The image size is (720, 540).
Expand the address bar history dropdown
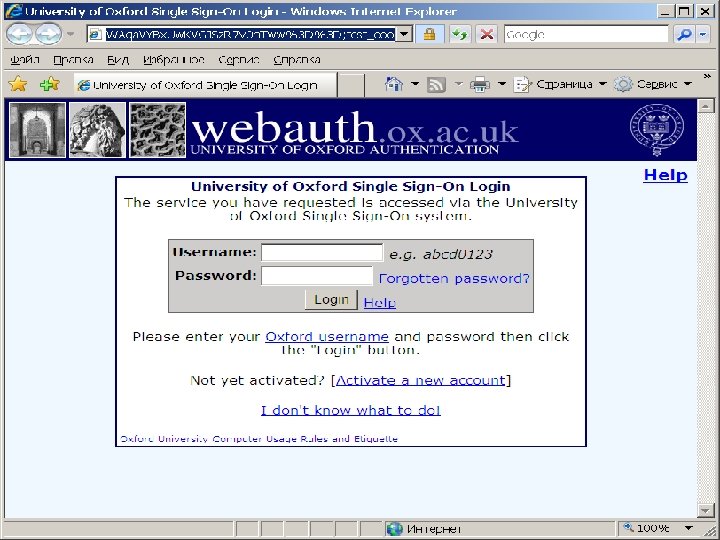(x=404, y=34)
